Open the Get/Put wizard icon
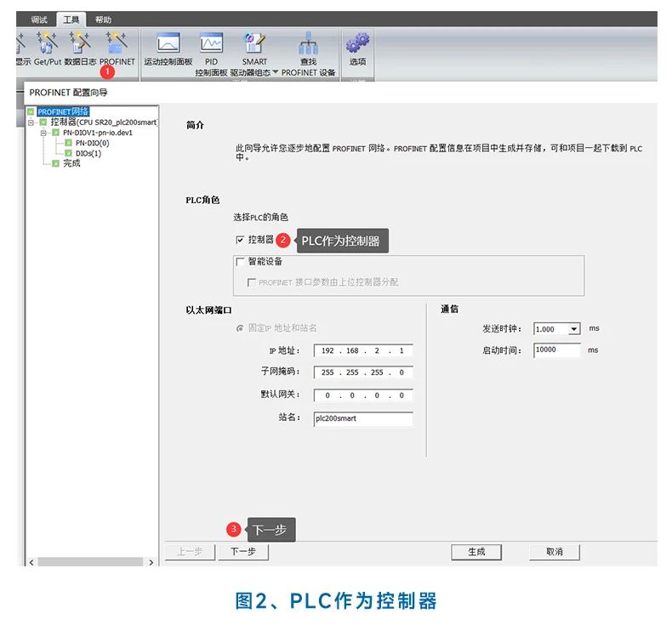672x625 pixels. (x=47, y=43)
